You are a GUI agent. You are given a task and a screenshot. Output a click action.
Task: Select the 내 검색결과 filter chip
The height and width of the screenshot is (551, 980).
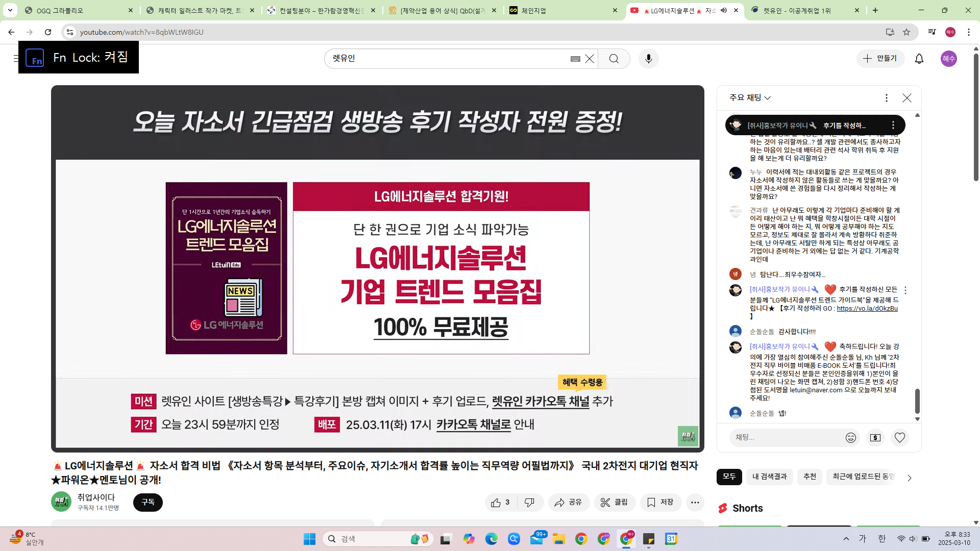point(769,477)
